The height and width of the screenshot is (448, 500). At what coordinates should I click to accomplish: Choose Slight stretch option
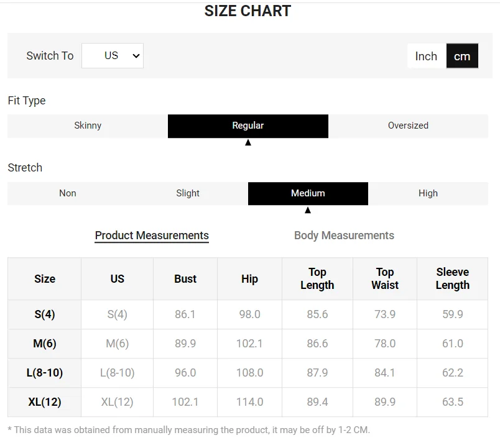(188, 193)
